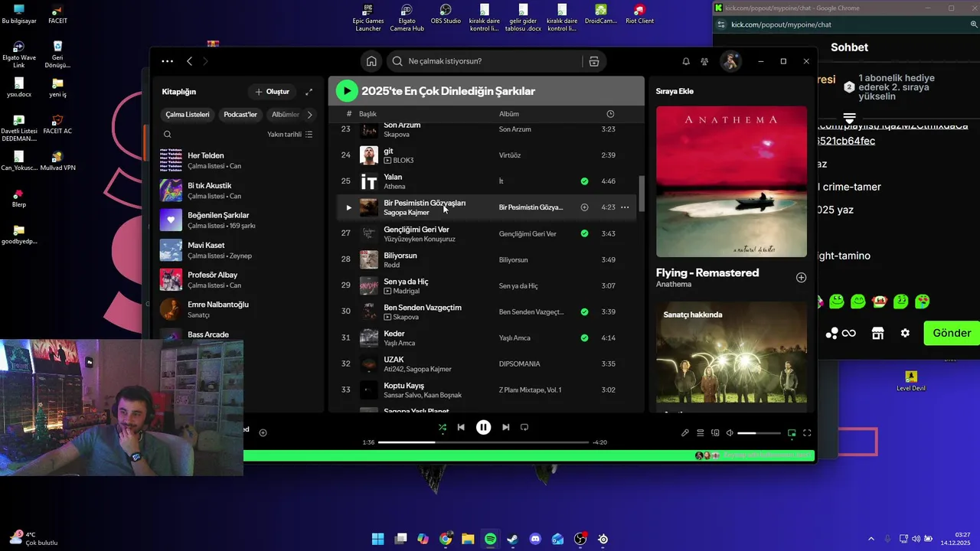Image resolution: width=980 pixels, height=551 pixels.
Task: Send message with Gönder button
Action: (952, 333)
